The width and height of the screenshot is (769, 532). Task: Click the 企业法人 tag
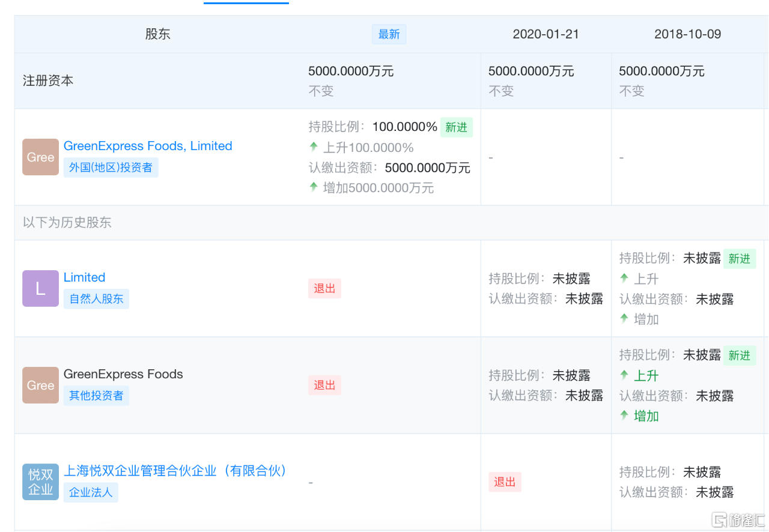click(91, 492)
